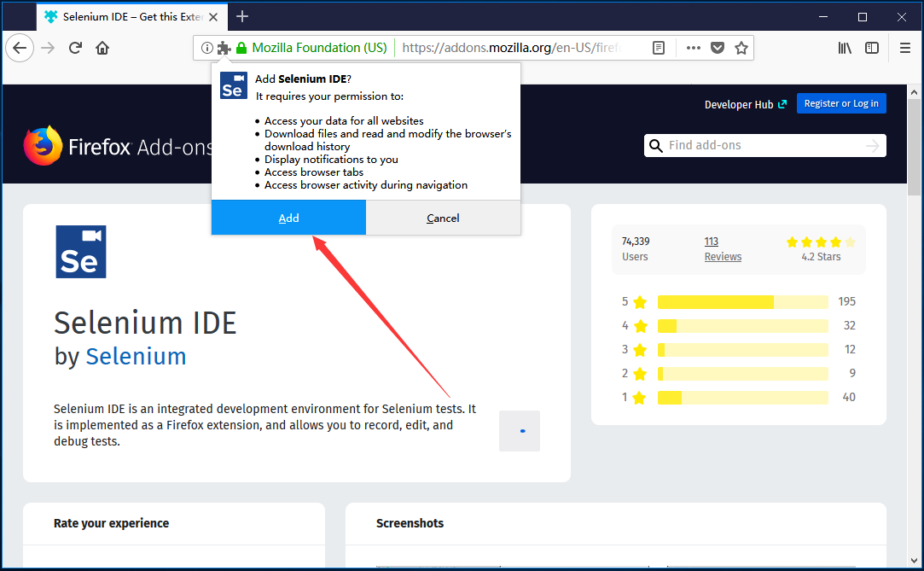This screenshot has height=571, width=924.
Task: Click the 3-star rating bar
Action: click(742, 349)
